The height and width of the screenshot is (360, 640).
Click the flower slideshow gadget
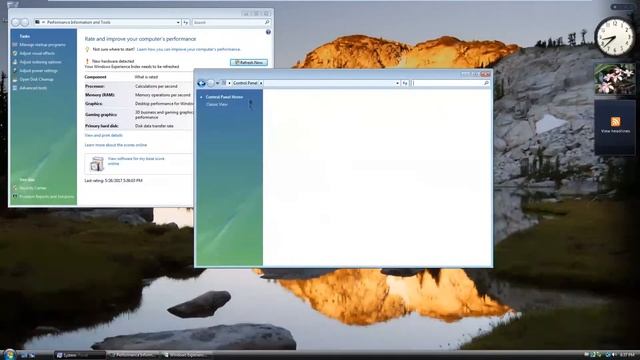(x=615, y=79)
